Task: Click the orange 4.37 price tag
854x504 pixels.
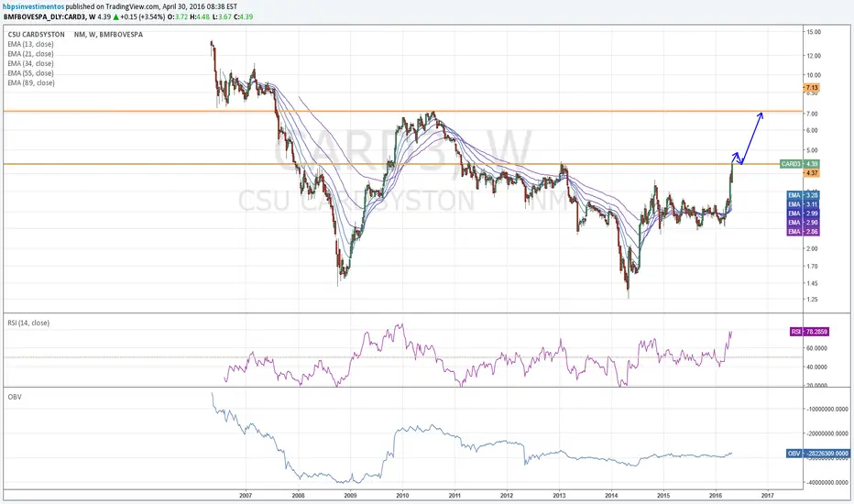Action: pyautogui.click(x=812, y=173)
